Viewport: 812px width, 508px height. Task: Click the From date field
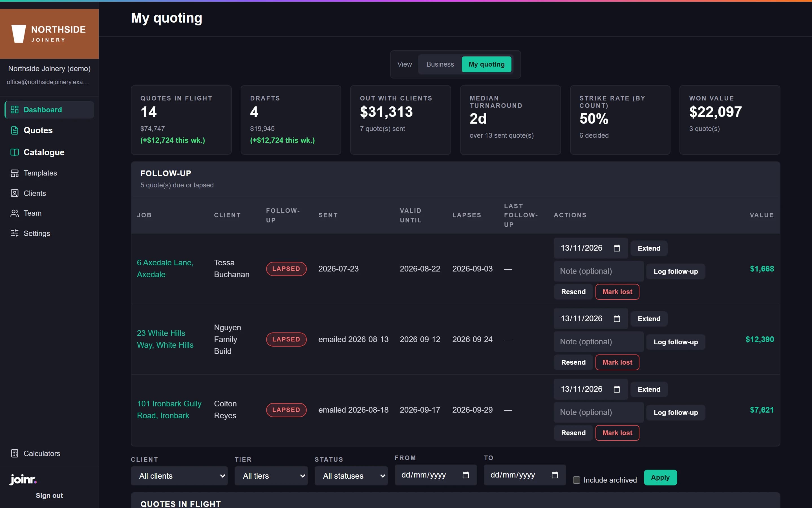(436, 475)
